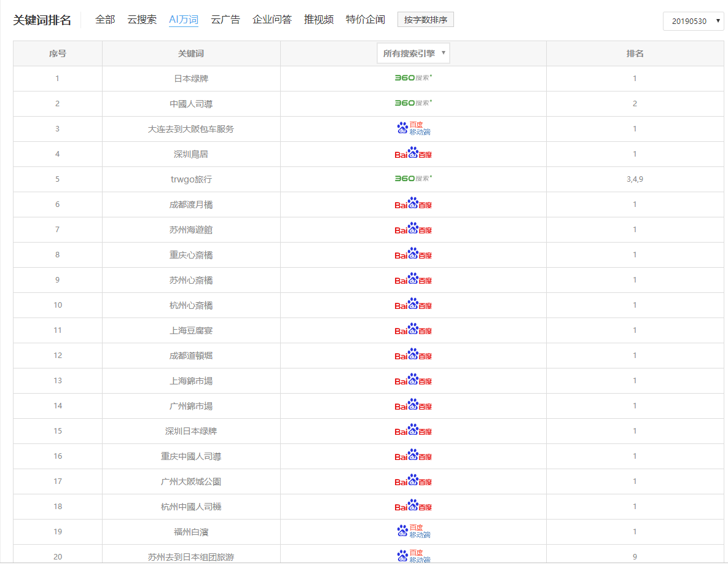Viewport: 728px width, 565px height.
Task: Click keyword 重庆中國人司導
Action: (x=191, y=456)
